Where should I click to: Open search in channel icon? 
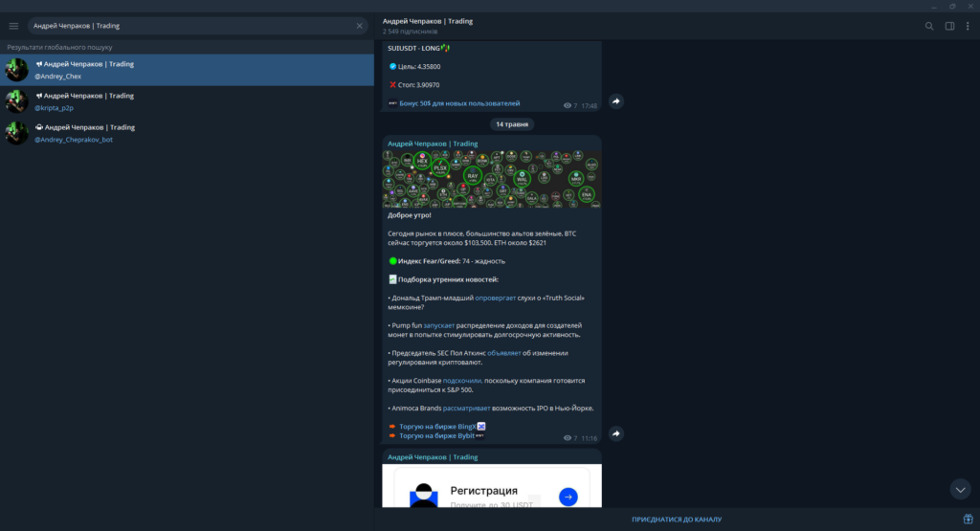[x=929, y=26]
